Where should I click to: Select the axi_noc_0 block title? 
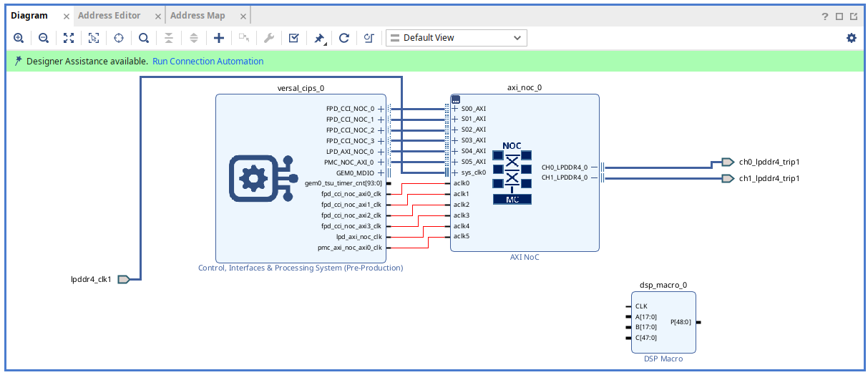(x=525, y=88)
